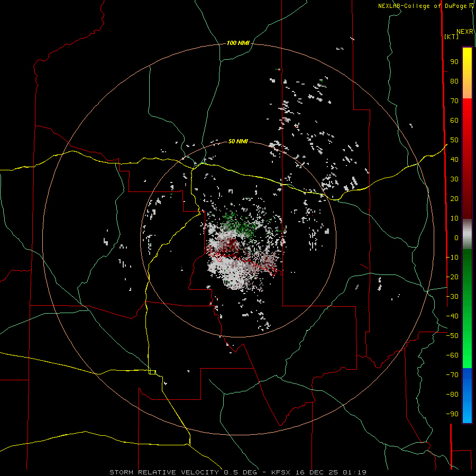Click the -30 value on velocity scale
This screenshot has height=476, width=476.
pos(452,297)
